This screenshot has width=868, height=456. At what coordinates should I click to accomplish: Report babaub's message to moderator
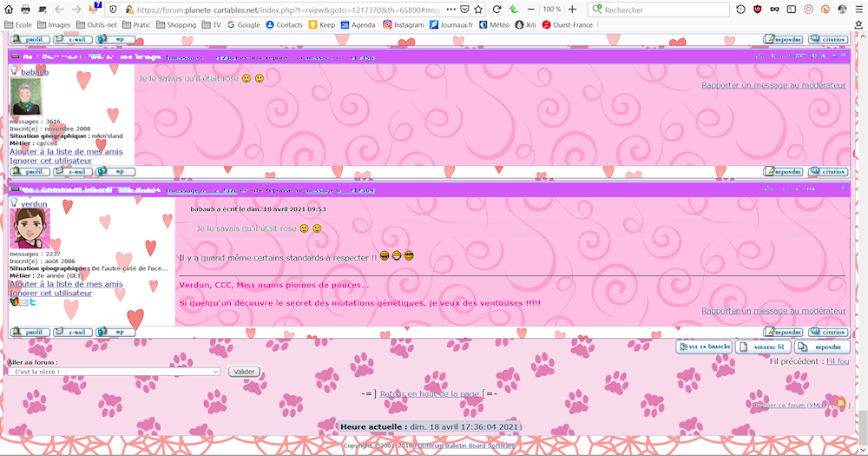point(773,85)
